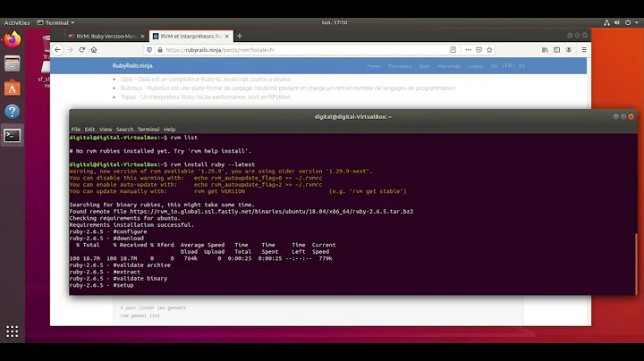Open Firefox account icon
The width and height of the screenshot is (644, 361).
569,50
